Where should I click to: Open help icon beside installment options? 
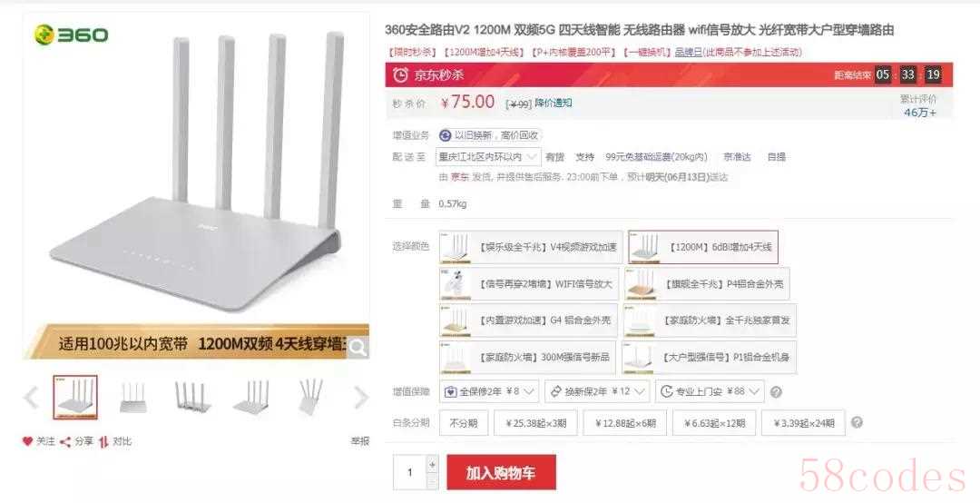(857, 422)
